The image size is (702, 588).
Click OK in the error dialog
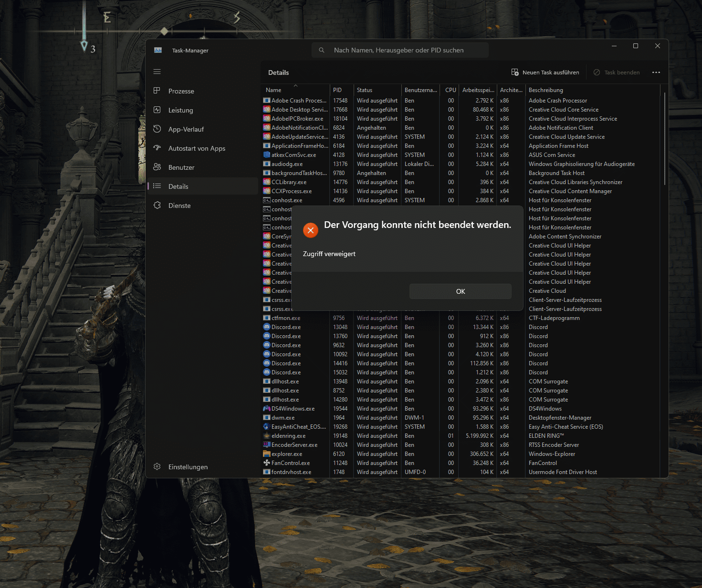click(x=460, y=291)
